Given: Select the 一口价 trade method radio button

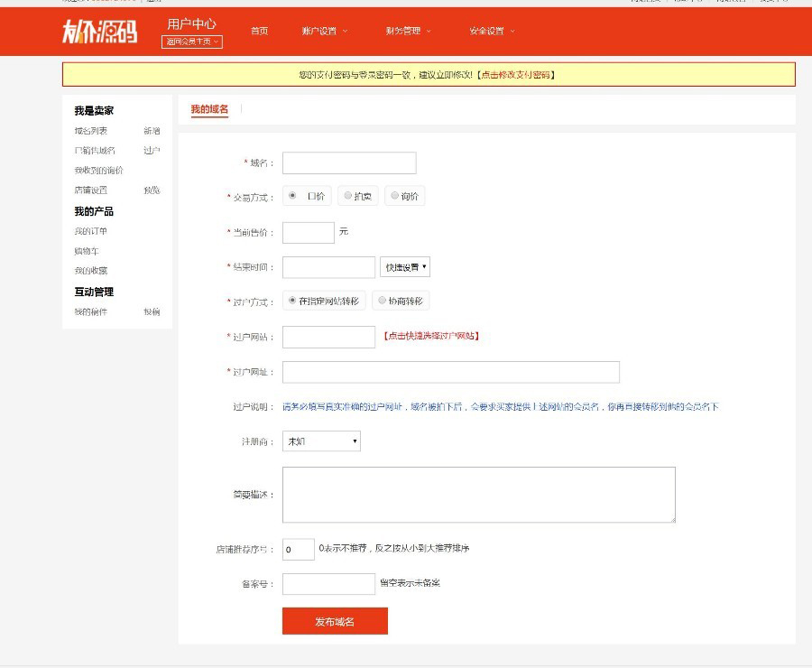Looking at the screenshot, I should click(x=292, y=195).
